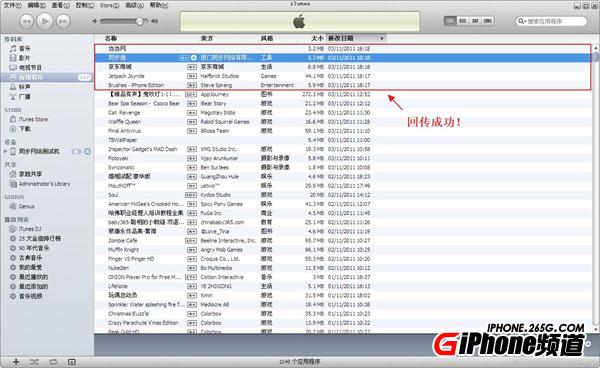This screenshot has height=368, width=600.
Task: Click the add playlist plus button
Action: point(16,362)
